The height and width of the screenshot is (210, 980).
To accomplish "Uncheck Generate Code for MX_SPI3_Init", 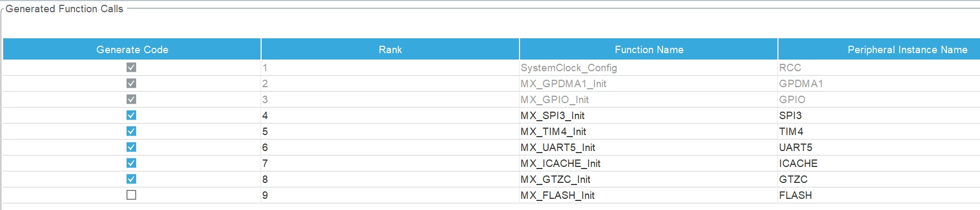I will (131, 115).
